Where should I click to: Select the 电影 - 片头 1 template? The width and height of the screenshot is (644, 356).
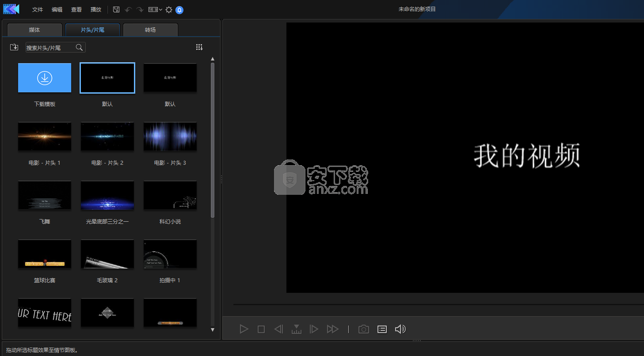[45, 136]
